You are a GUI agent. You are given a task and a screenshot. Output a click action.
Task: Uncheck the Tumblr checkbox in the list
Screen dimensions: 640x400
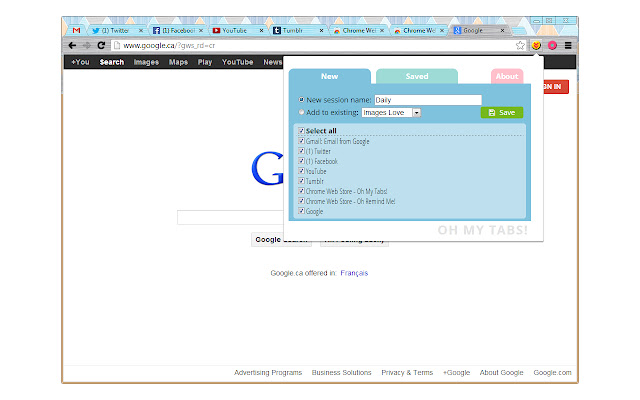pyautogui.click(x=302, y=181)
